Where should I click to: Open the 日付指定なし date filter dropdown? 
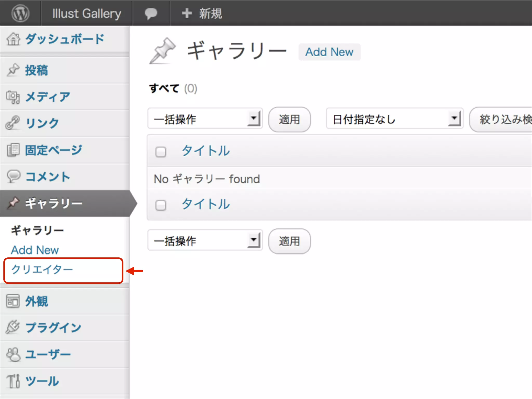tap(394, 119)
